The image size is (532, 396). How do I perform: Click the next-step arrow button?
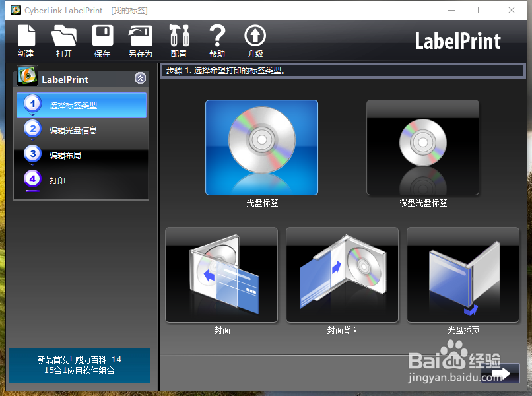500,374
